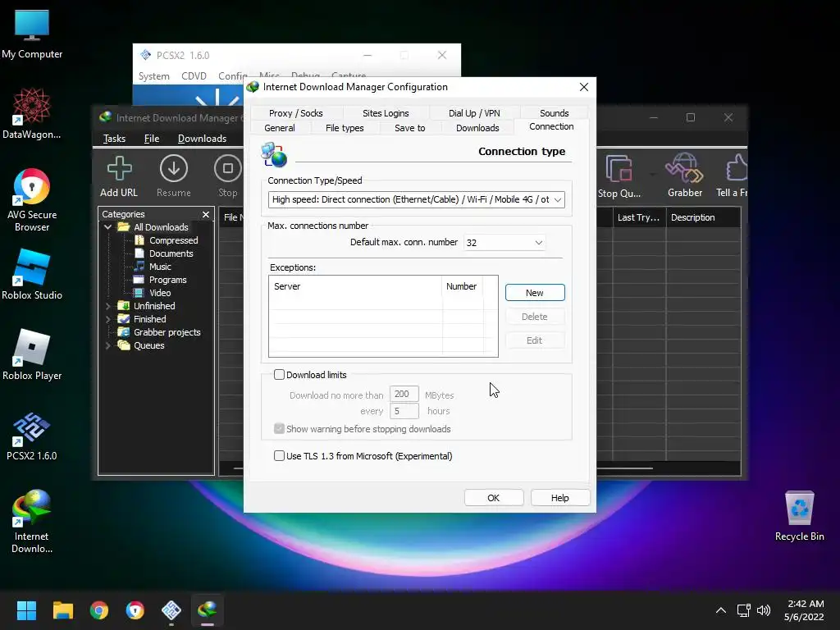
Task: Click the Description column header
Action: click(x=703, y=217)
